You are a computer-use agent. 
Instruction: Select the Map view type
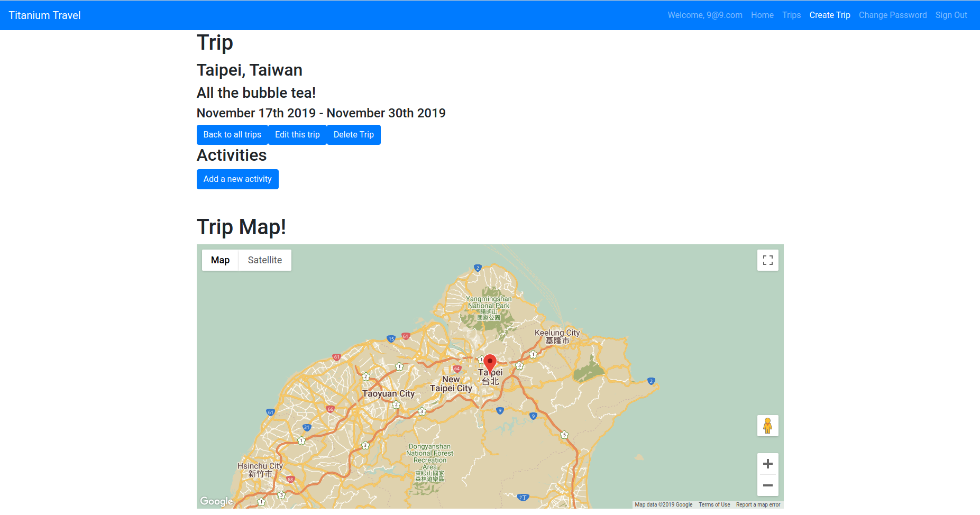[220, 260]
